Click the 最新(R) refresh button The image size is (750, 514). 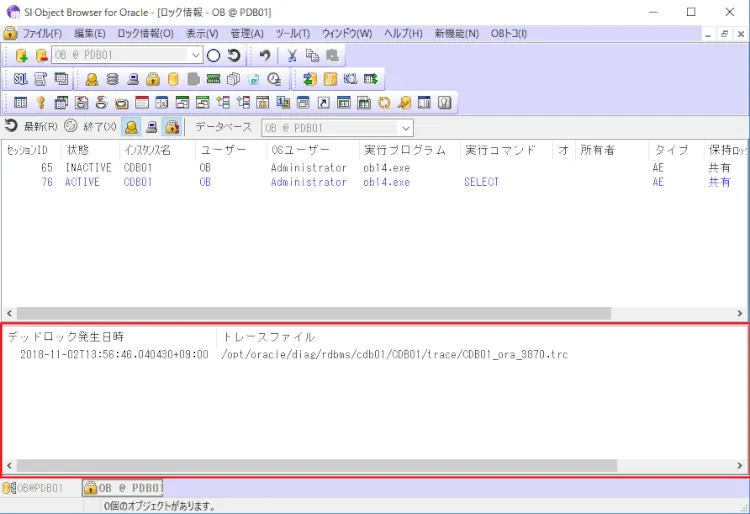click(x=31, y=127)
